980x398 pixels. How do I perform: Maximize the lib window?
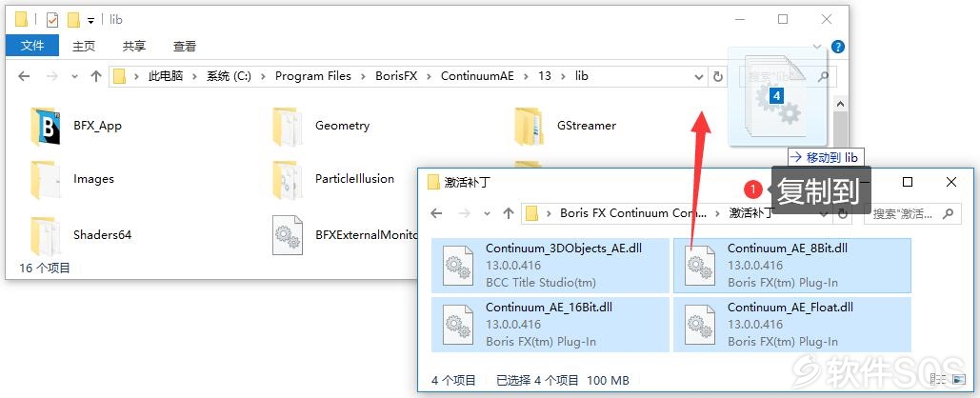(783, 19)
